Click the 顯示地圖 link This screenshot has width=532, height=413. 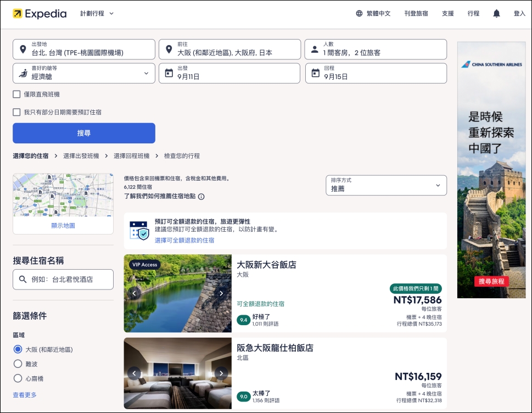tap(63, 225)
